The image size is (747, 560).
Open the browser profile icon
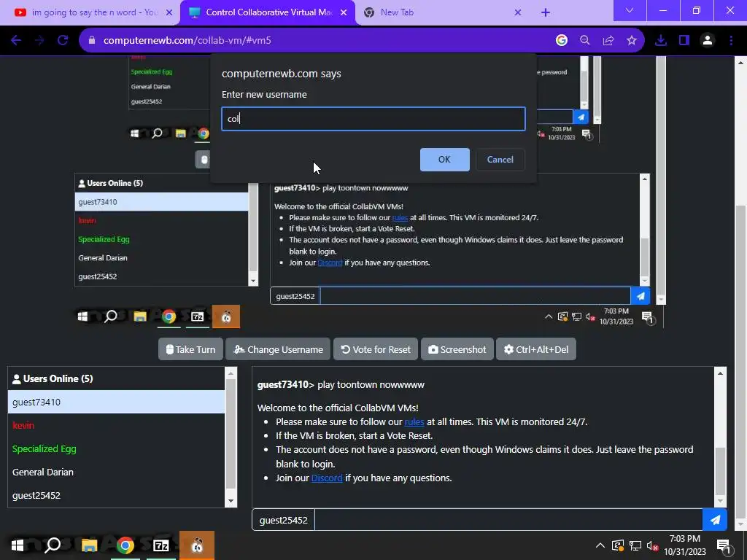[x=708, y=41]
